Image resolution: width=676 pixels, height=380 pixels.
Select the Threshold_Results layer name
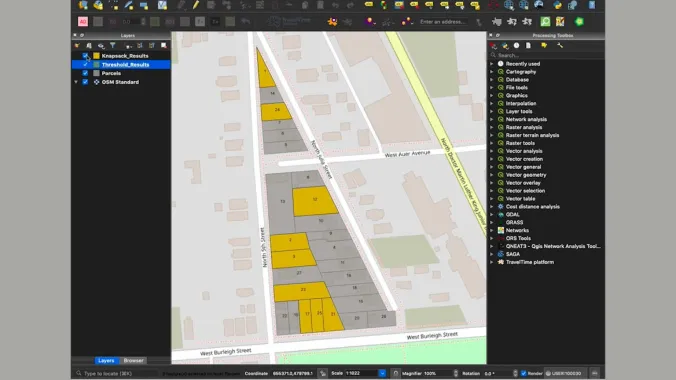point(125,65)
